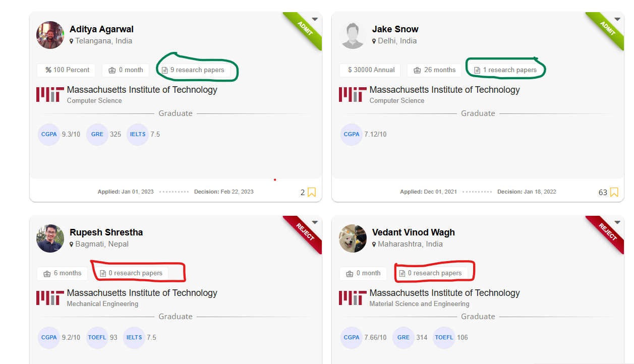Click MIT logo on Jake Snow's card
Image resolution: width=634 pixels, height=364 pixels.
(x=353, y=94)
